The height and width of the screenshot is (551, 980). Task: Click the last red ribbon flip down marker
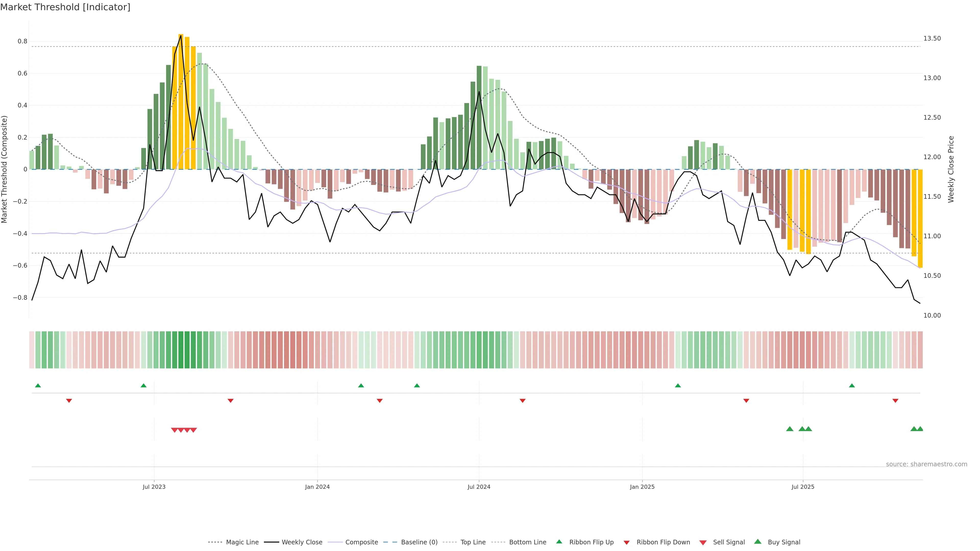(895, 401)
